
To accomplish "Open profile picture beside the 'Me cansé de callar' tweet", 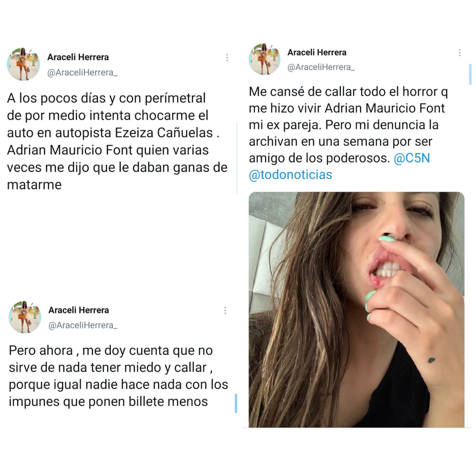I will [264, 59].
